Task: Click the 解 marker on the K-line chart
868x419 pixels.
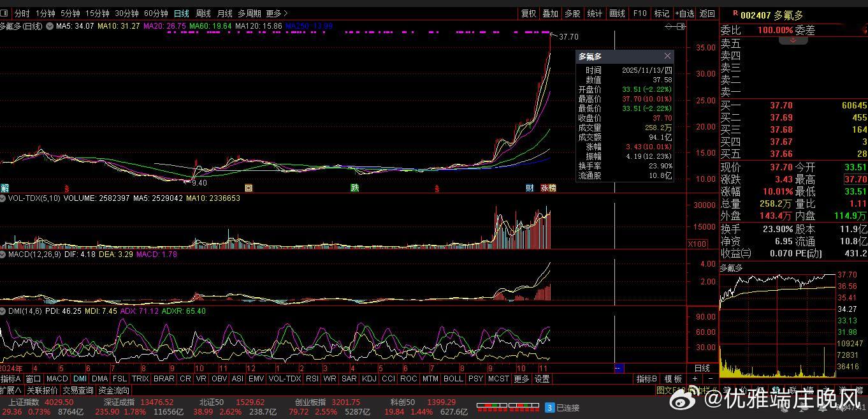Action: click(5, 188)
